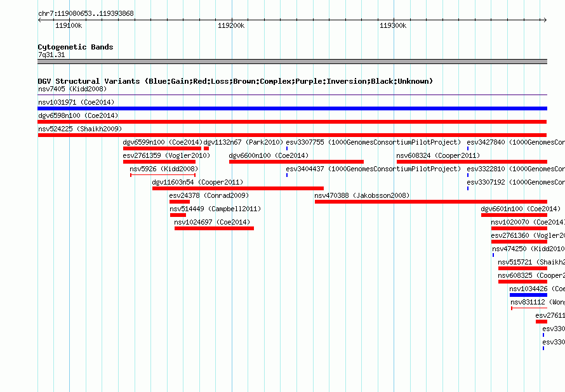This screenshot has width=565, height=392.
Task: Select the esv2761359 (Vogler2010) red bar
Action: pos(159,162)
